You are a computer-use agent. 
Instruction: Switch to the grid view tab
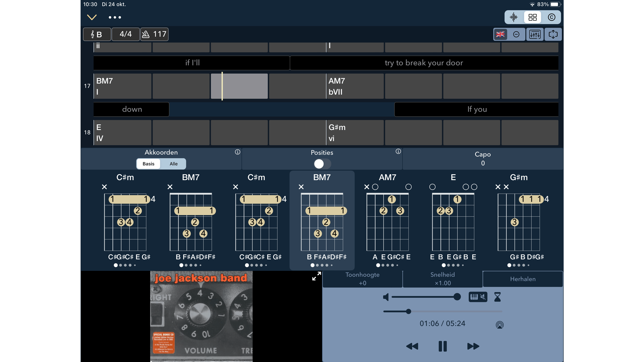533,17
